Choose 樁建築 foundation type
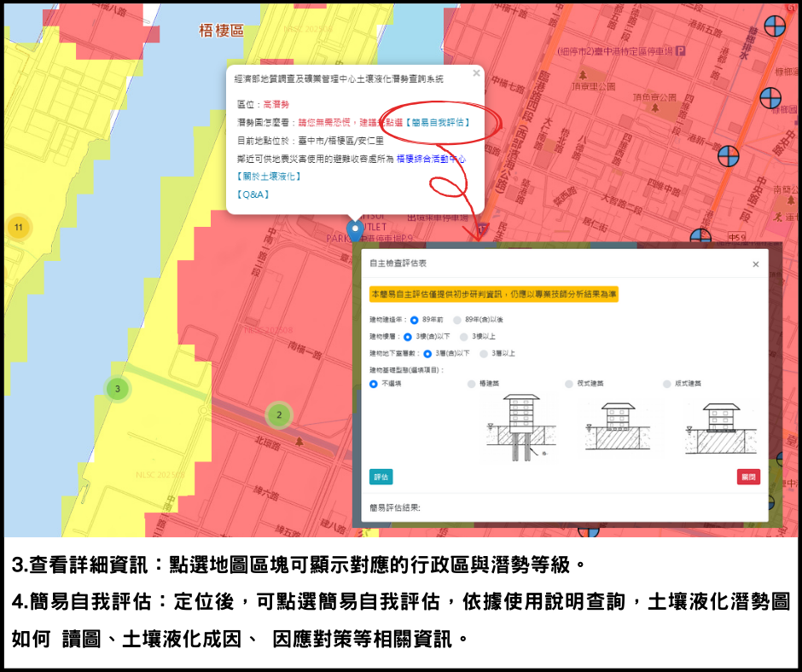The image size is (802, 672). click(x=472, y=385)
